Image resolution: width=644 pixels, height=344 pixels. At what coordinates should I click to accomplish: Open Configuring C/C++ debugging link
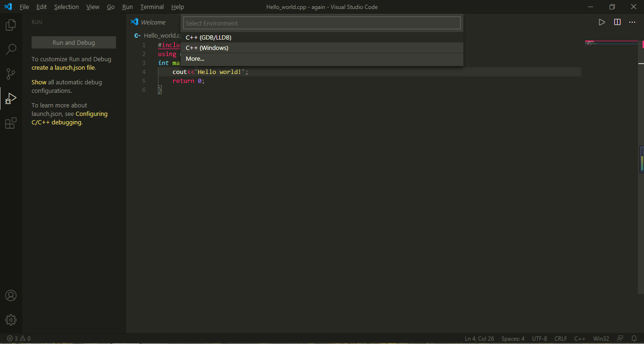69,118
